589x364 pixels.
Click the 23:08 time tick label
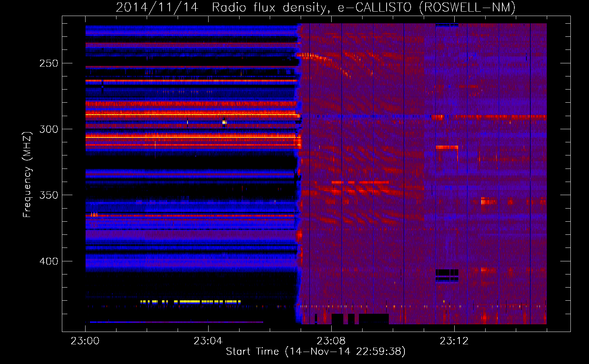(331, 341)
